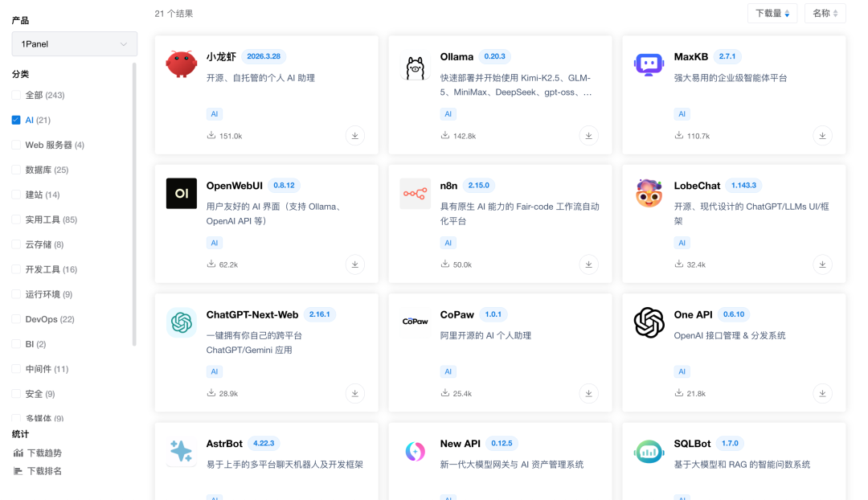Viewport: 868px width, 500px height.
Task: Click the LobeChat mascot icon
Action: 649,193
